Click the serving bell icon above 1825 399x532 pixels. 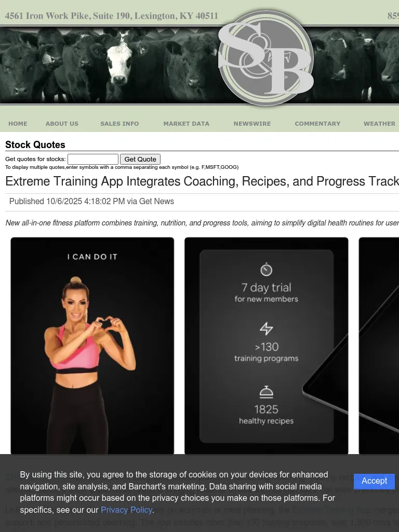[x=266, y=392]
